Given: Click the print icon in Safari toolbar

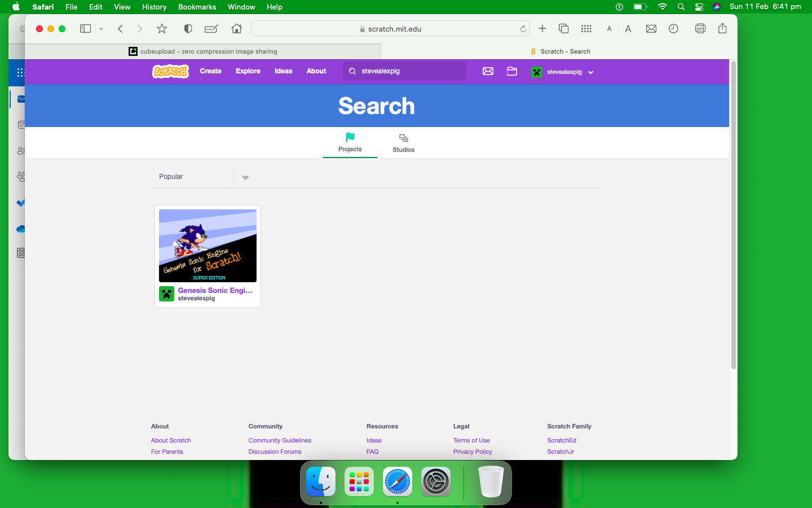Looking at the screenshot, I should (x=700, y=28).
